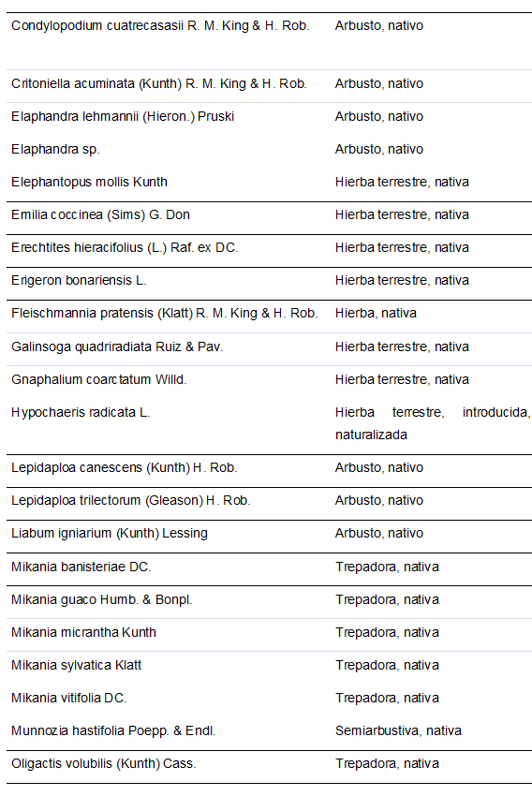Select Erigeron bonariensis L. entry
532x796 pixels.
tap(79, 280)
